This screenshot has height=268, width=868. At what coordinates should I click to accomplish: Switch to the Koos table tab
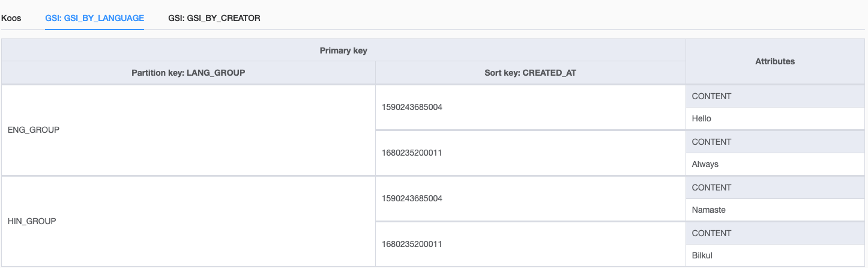(11, 18)
